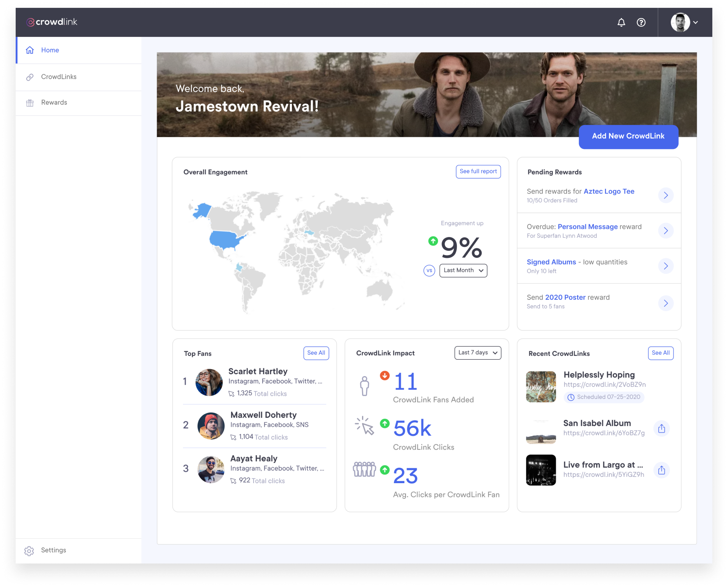The height and width of the screenshot is (587, 728).
Task: Open the crowdl.ink/6YoBZ7g URL
Action: point(604,433)
